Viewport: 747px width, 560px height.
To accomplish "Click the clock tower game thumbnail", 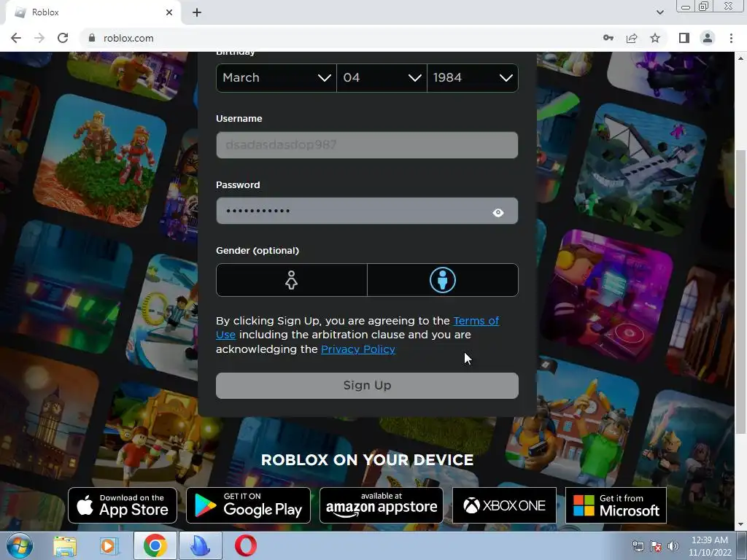I will pyautogui.click(x=47, y=413).
